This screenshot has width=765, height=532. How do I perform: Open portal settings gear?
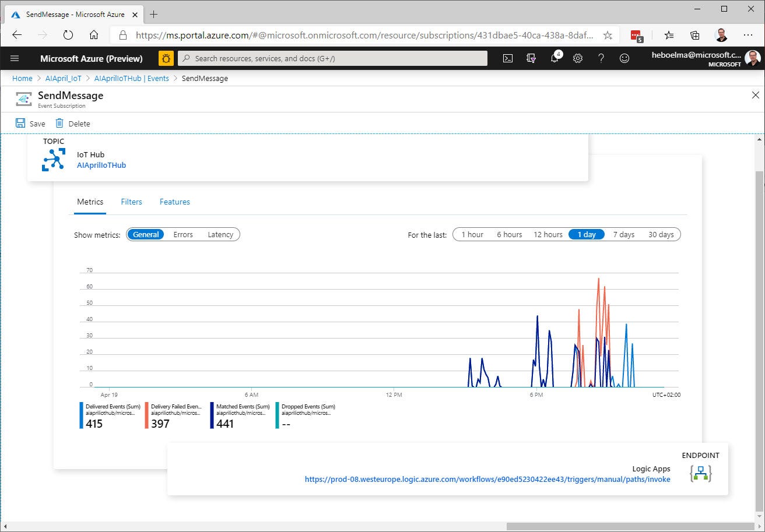tap(578, 58)
